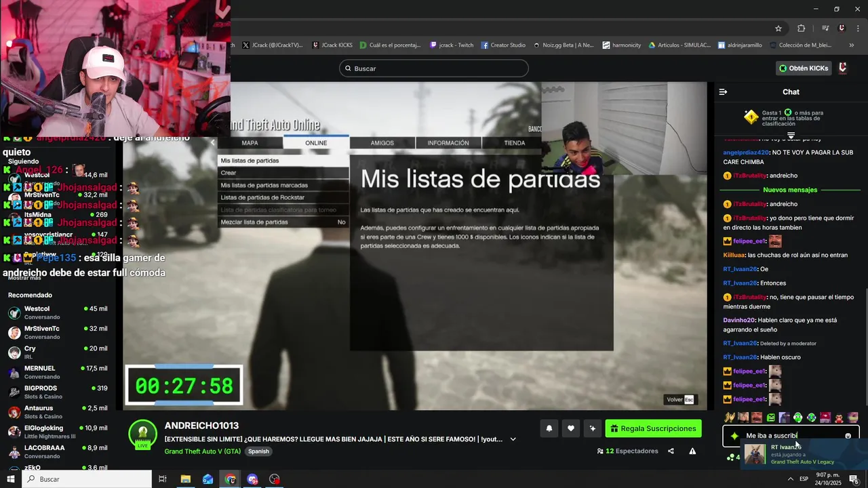The width and height of the screenshot is (868, 488).
Task: Click the share icon next to Espectadores
Action: (x=671, y=451)
